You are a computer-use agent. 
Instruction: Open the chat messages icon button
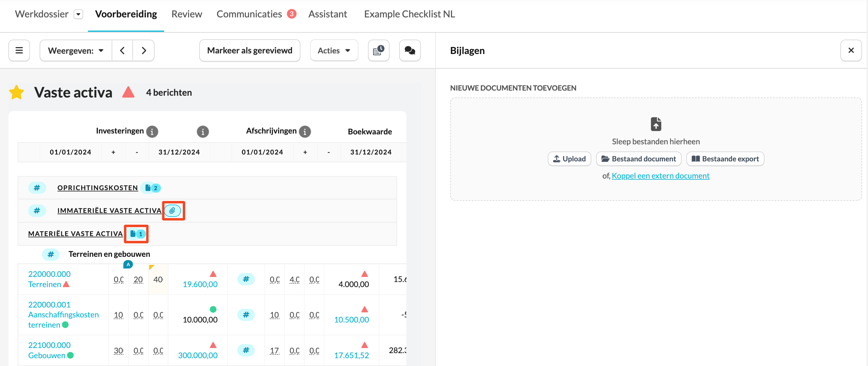point(409,50)
